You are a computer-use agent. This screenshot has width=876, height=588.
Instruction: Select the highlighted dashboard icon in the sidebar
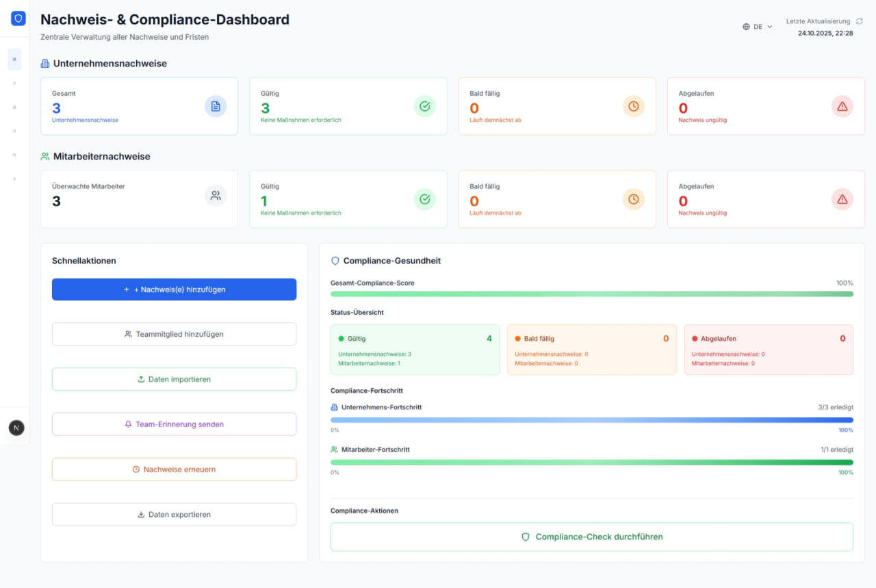[x=14, y=60]
